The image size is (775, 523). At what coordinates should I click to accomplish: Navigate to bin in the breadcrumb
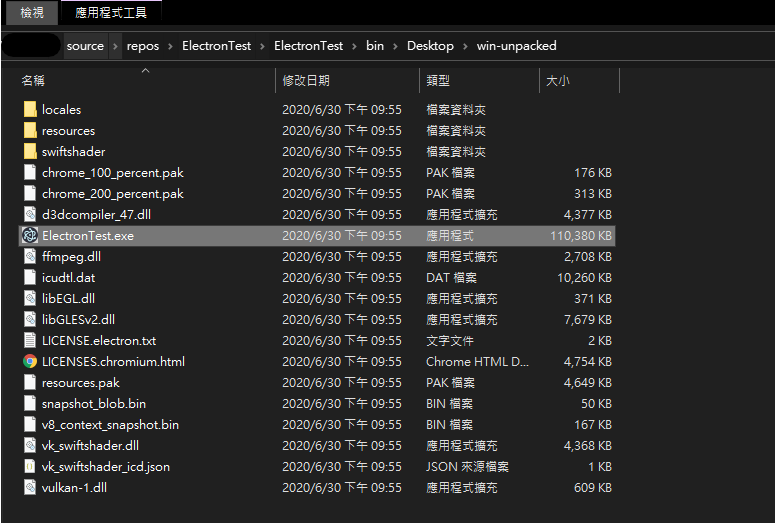pyautogui.click(x=375, y=46)
